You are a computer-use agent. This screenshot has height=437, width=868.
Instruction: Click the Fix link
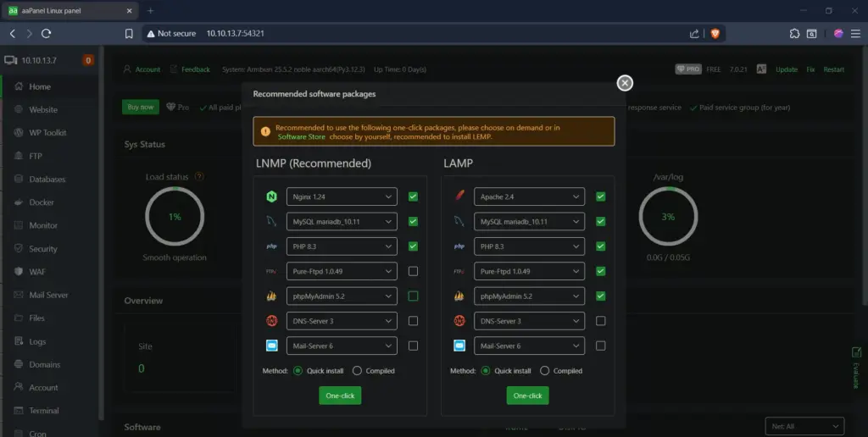(810, 69)
